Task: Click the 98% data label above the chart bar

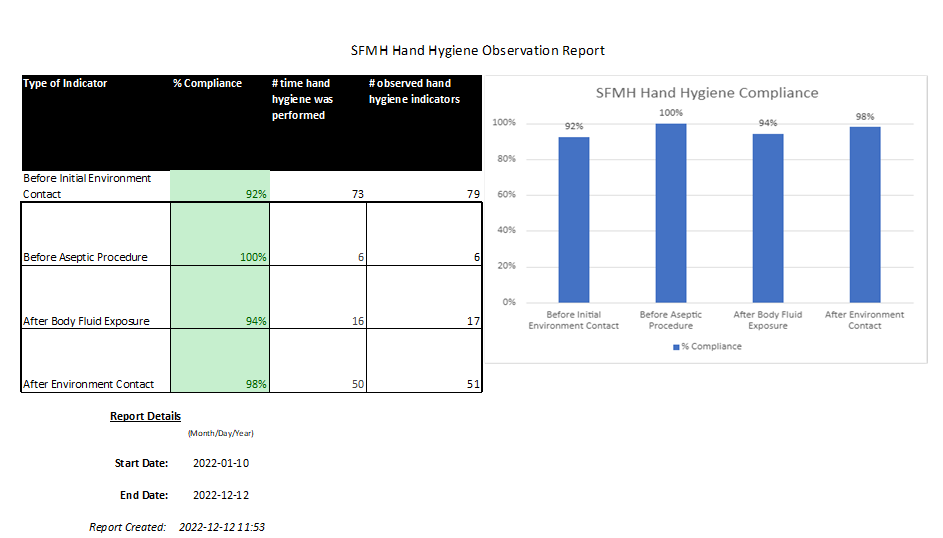Action: 865,117
